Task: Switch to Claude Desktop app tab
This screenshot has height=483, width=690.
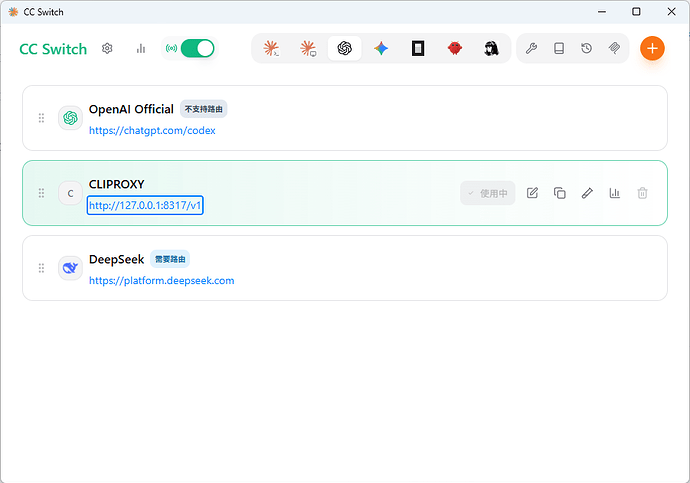Action: pyautogui.click(x=308, y=48)
